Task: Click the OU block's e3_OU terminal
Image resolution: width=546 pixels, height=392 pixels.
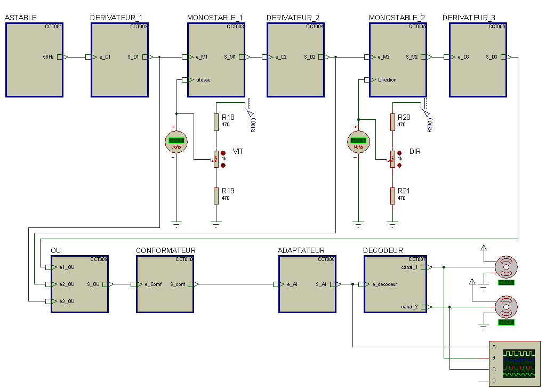Action: (52, 301)
